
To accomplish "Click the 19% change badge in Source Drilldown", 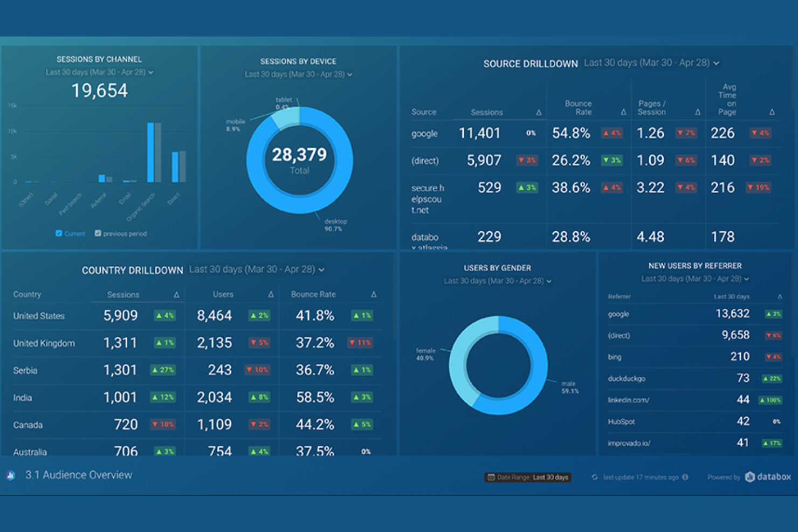I will [x=759, y=188].
